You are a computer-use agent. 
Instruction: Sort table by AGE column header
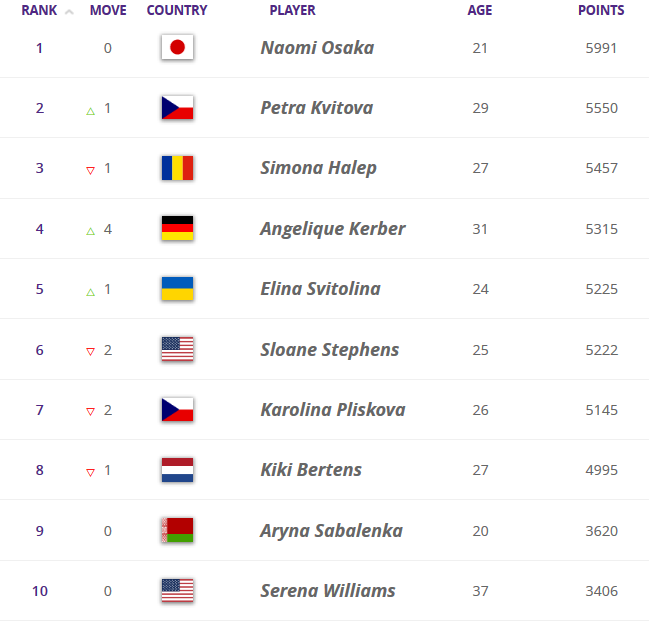(x=480, y=11)
